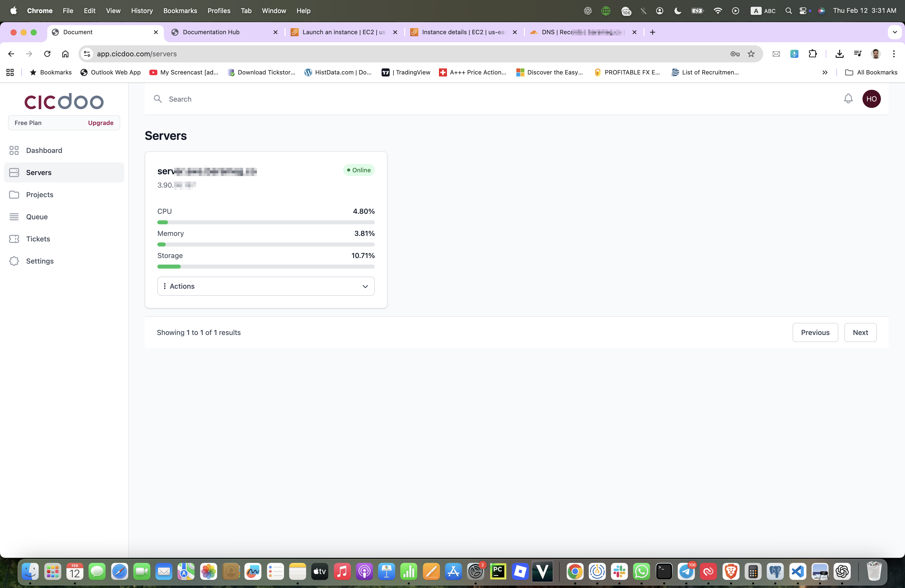905x588 pixels.
Task: Expand the hidden bookmarks overflow chevron
Action: 825,72
